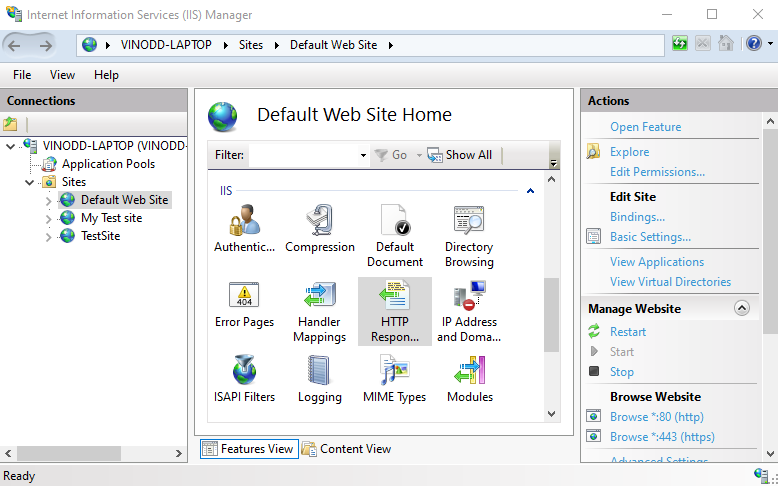Click the Bindings action link
The width and height of the screenshot is (778, 486).
(x=638, y=217)
